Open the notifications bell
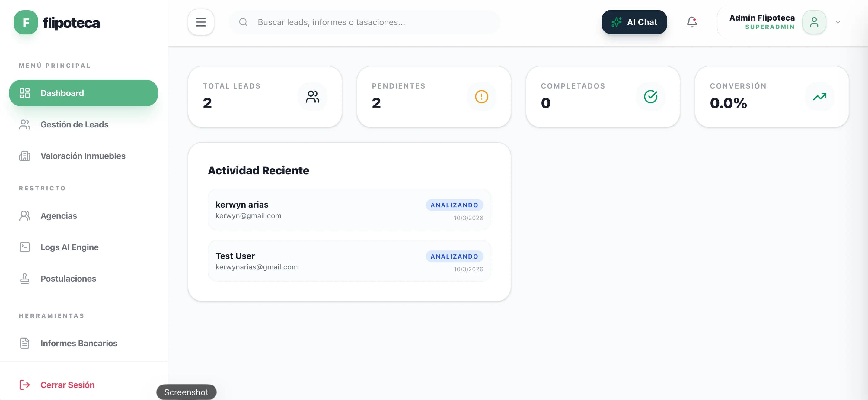868x400 pixels. (x=692, y=22)
